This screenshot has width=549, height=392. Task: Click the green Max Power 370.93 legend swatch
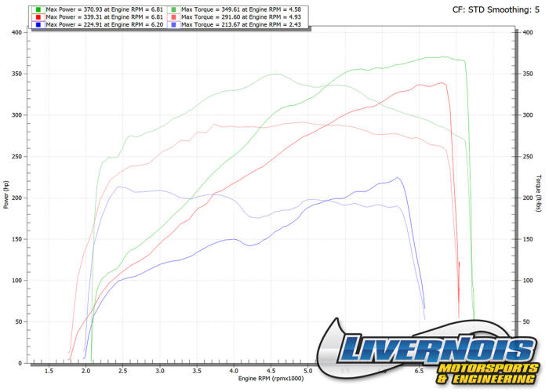38,9
